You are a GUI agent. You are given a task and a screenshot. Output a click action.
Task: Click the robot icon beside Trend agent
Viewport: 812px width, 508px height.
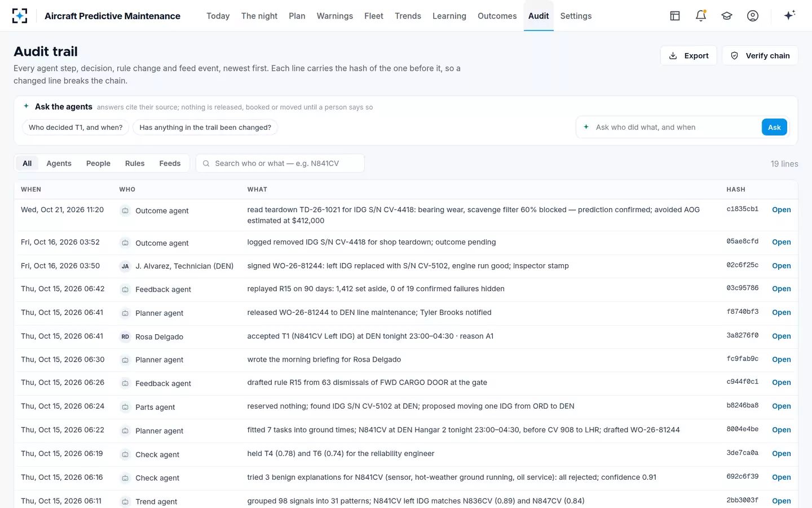tap(125, 501)
